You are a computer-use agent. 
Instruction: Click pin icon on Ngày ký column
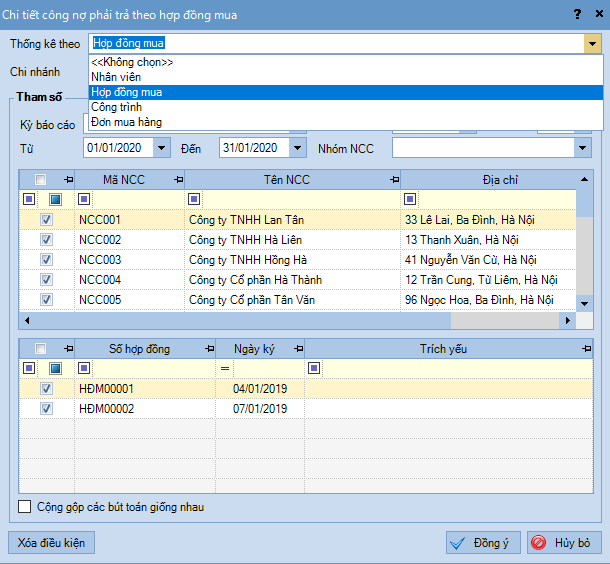(295, 349)
